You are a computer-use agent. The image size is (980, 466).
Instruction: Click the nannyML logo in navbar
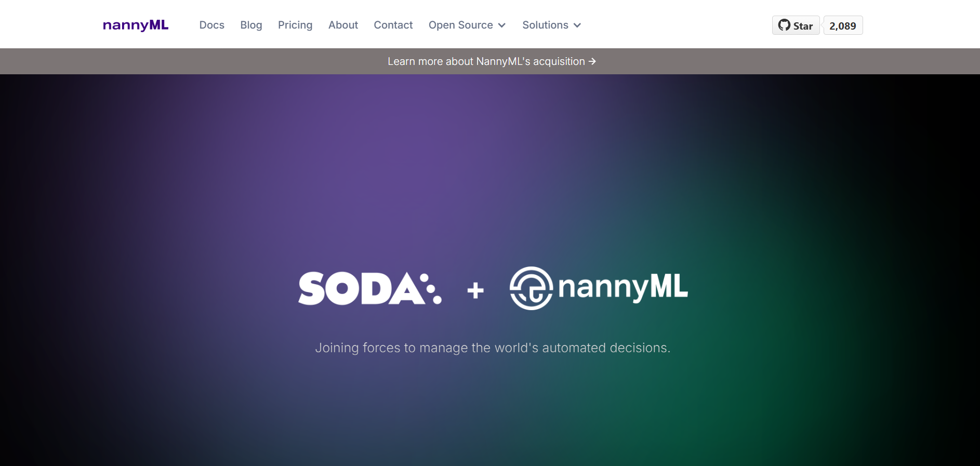tap(136, 25)
